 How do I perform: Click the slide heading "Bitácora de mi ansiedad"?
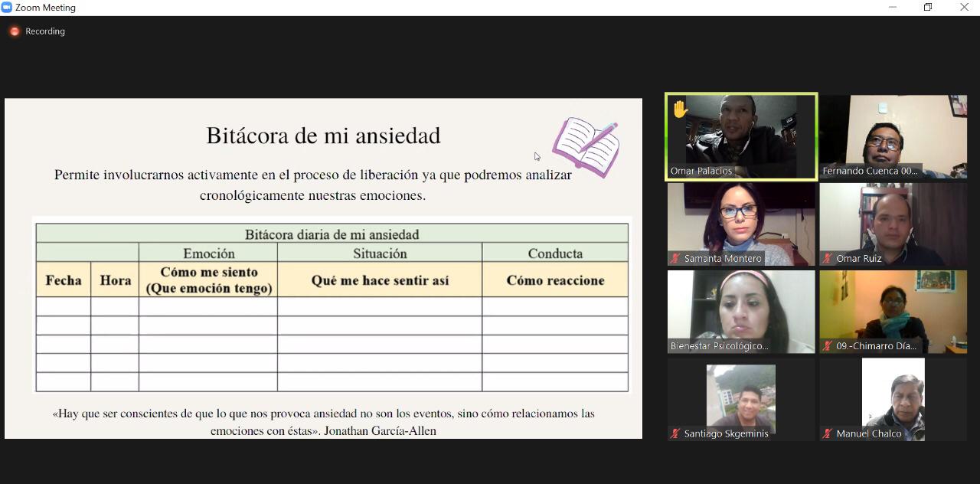(323, 136)
